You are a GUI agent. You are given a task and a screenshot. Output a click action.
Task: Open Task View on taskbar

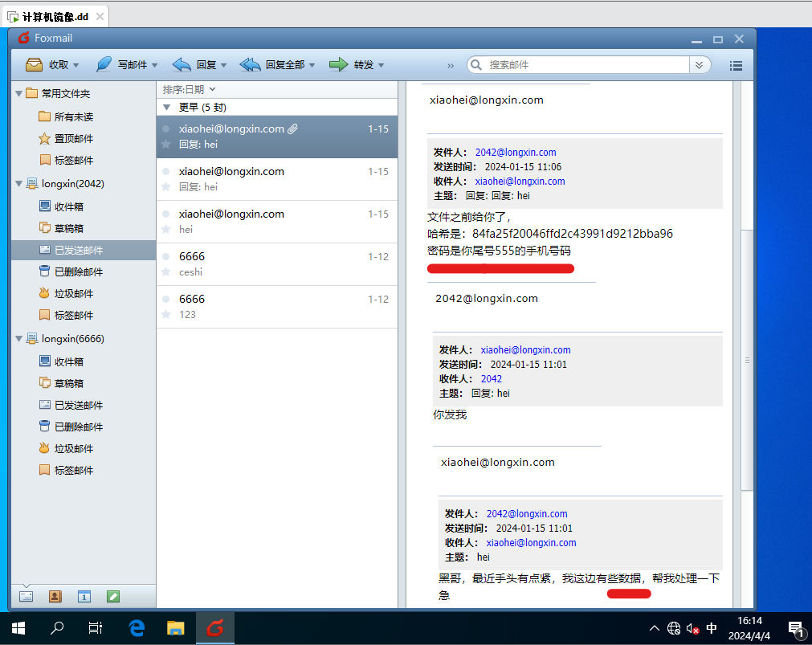pyautogui.click(x=96, y=628)
